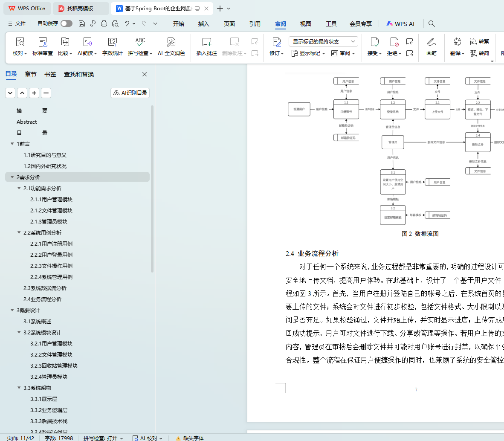Switch to the 视图 ribbon tab
This screenshot has width=504, height=441.
(x=305, y=24)
